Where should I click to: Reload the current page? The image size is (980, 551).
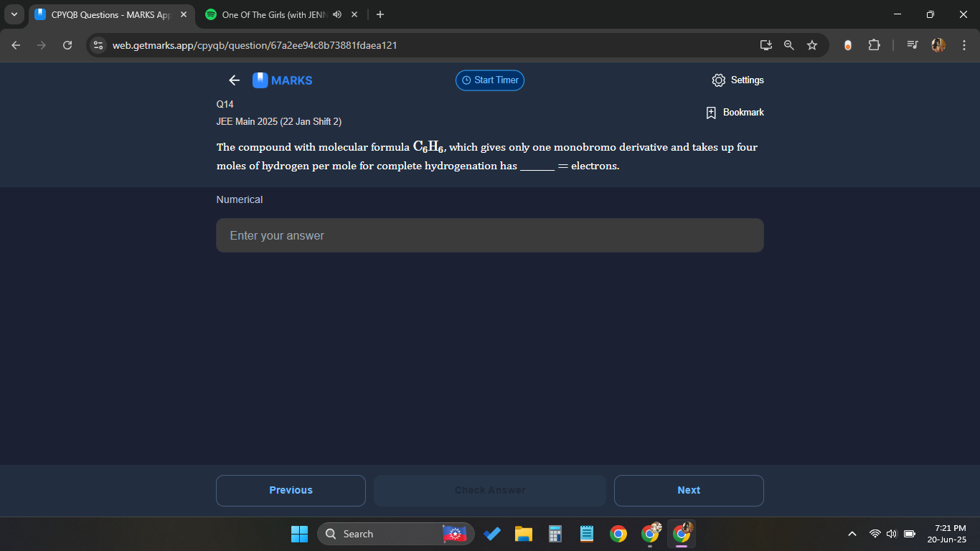67,45
